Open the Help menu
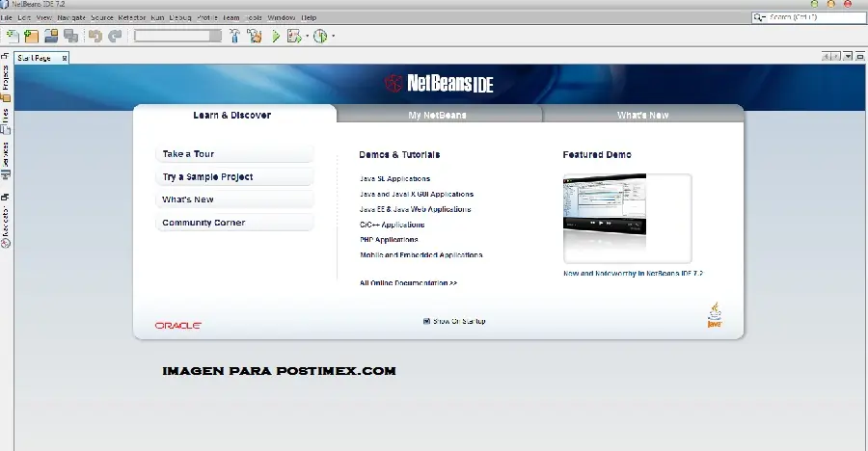Screen dimensions: 868x451 [309, 17]
